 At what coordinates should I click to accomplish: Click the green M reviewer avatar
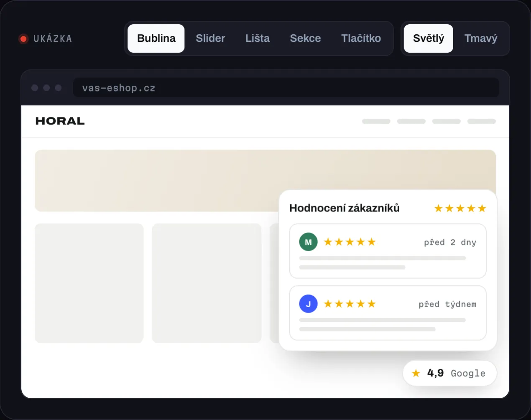[x=308, y=242]
